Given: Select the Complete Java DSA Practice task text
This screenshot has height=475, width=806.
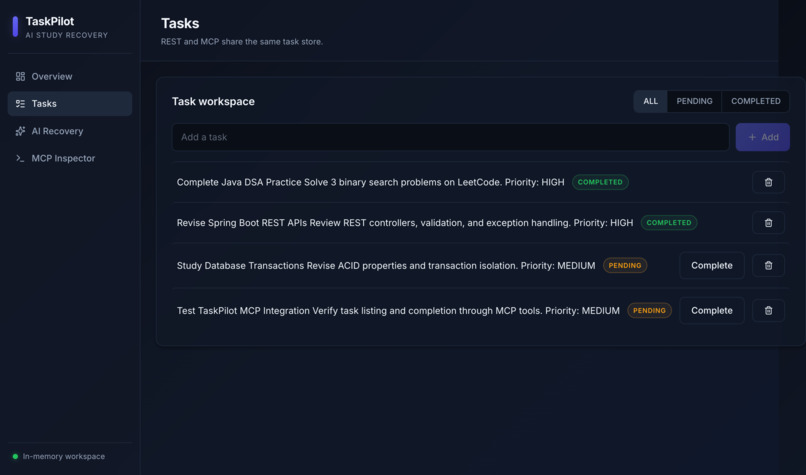Looking at the screenshot, I should (371, 182).
